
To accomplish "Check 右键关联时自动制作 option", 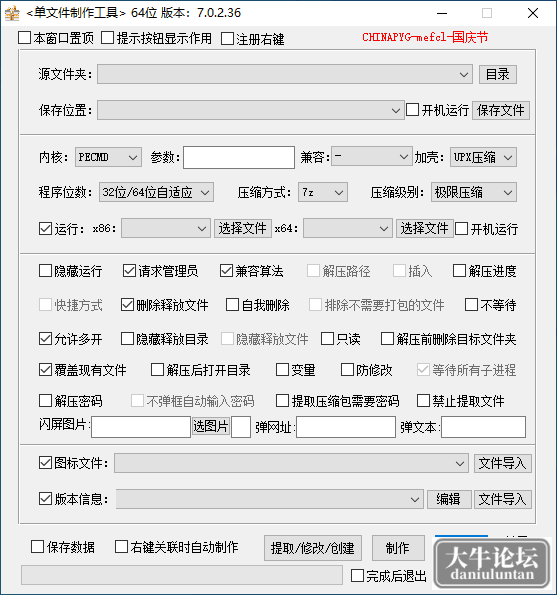I will click(121, 547).
